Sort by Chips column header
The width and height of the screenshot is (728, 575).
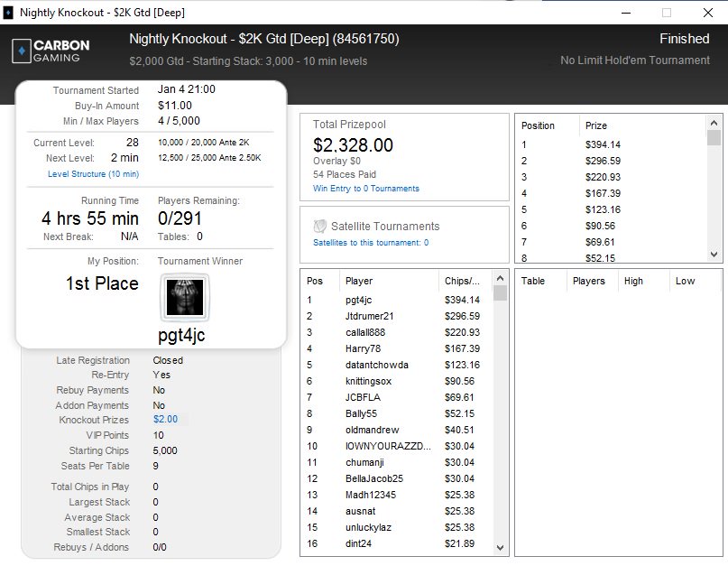pyautogui.click(x=462, y=281)
